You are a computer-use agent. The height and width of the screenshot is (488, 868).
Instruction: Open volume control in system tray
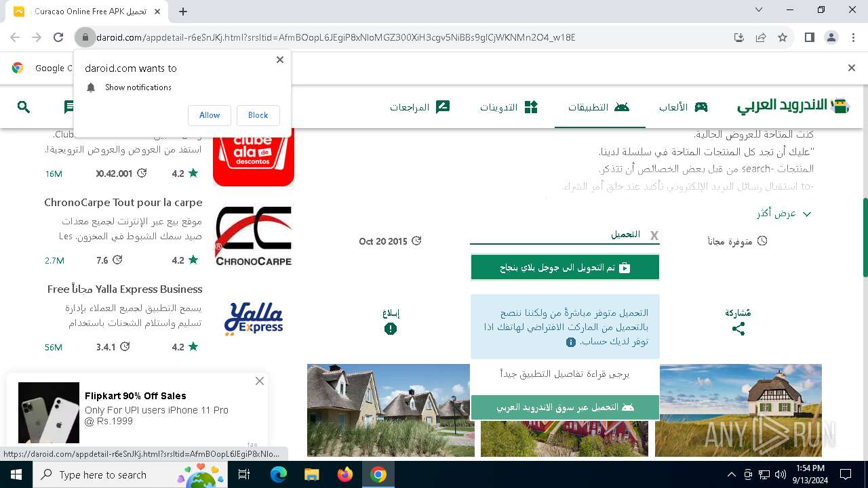click(781, 474)
